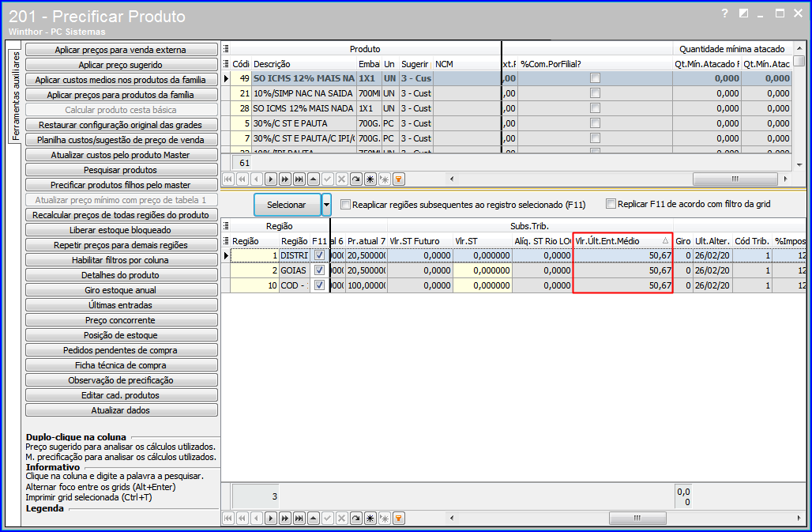Toggle %Com.PorFilial checkbox for product 21

click(595, 93)
